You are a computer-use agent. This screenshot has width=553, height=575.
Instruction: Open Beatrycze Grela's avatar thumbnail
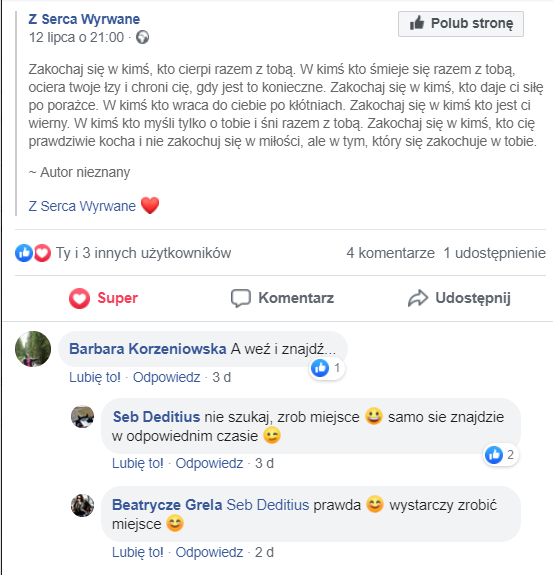pyautogui.click(x=83, y=505)
